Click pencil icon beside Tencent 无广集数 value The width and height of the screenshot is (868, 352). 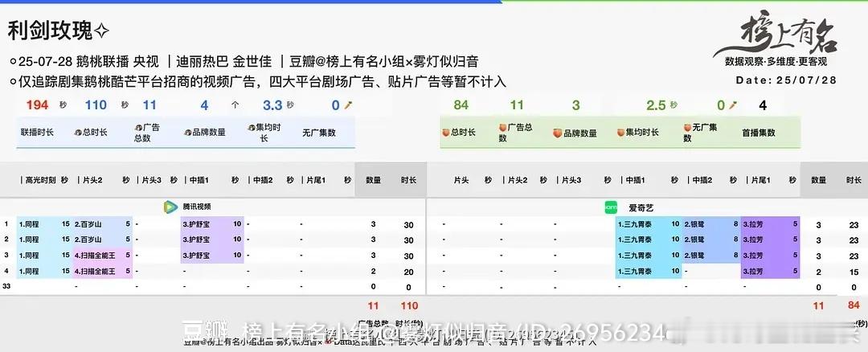(348, 105)
